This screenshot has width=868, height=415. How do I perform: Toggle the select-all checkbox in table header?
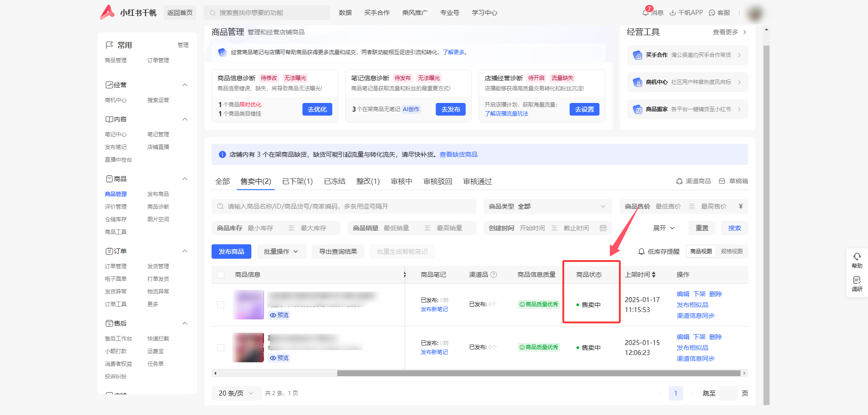[221, 275]
